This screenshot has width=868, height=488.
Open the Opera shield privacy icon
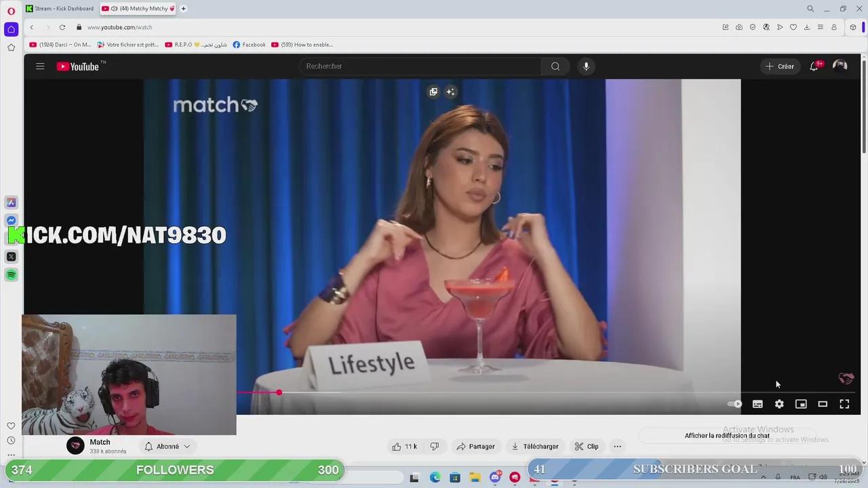pos(753,27)
